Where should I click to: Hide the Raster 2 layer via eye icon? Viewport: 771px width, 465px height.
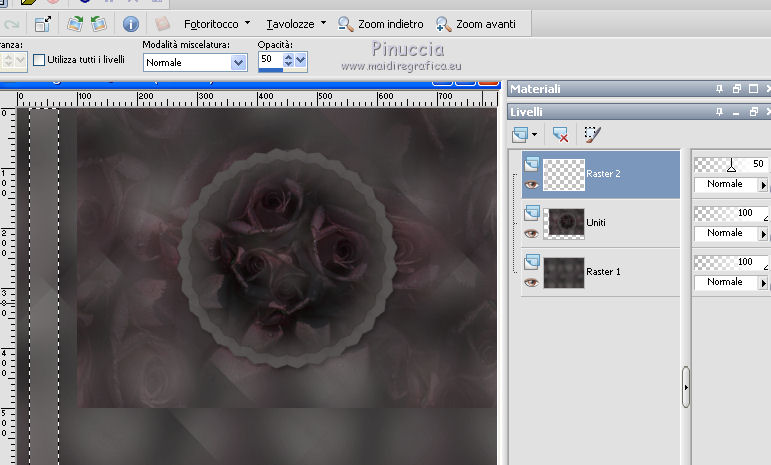point(531,184)
